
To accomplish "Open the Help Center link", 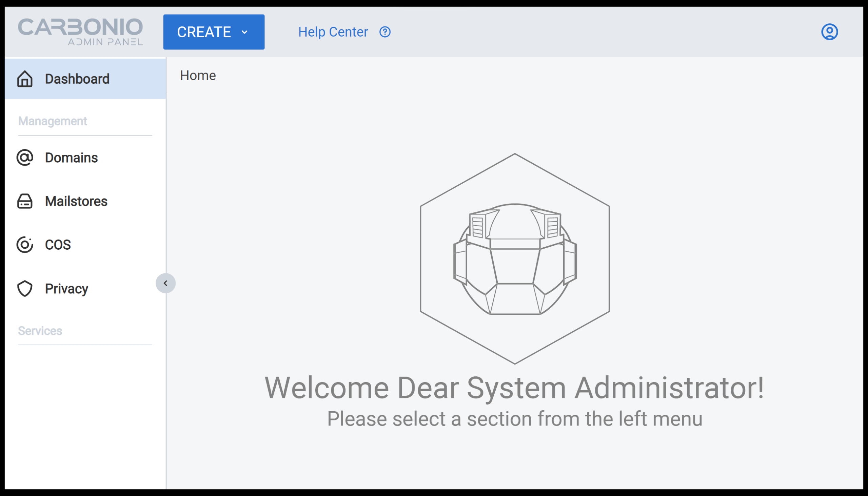I will 333,32.
